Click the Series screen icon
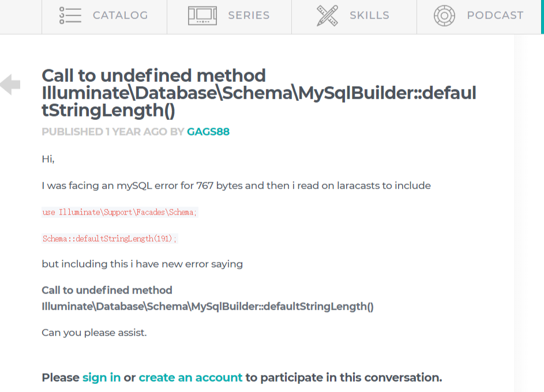The width and height of the screenshot is (544, 392). [202, 16]
